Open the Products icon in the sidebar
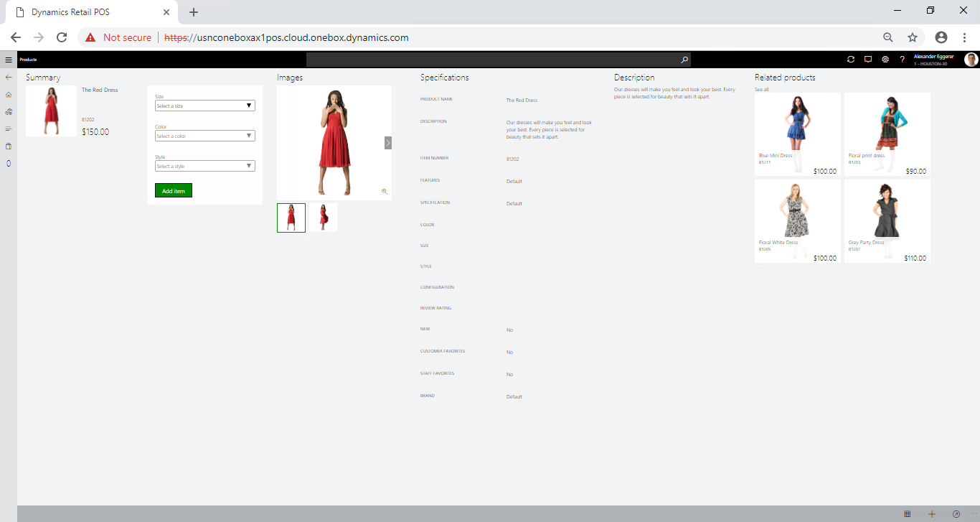The width and height of the screenshot is (980, 522). [x=8, y=111]
